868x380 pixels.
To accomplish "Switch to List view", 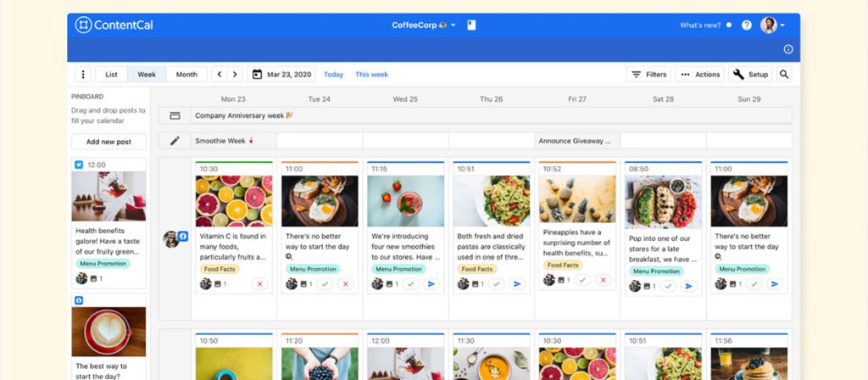I will pos(111,75).
